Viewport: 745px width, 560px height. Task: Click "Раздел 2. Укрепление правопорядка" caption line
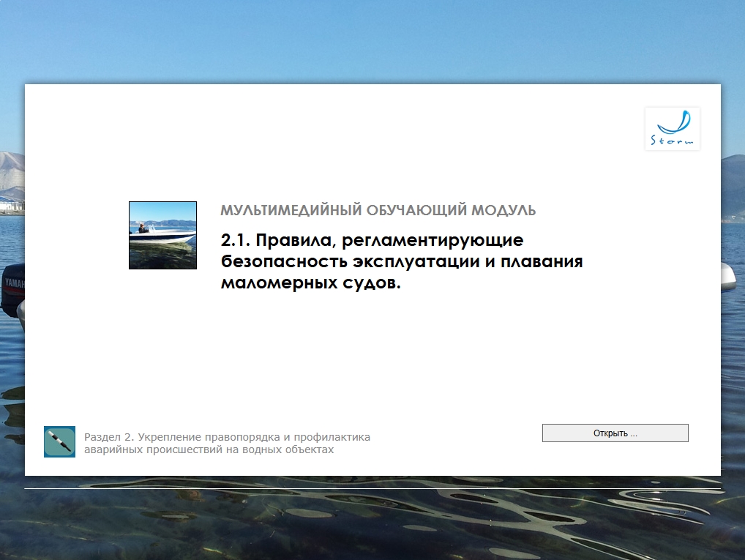227,437
